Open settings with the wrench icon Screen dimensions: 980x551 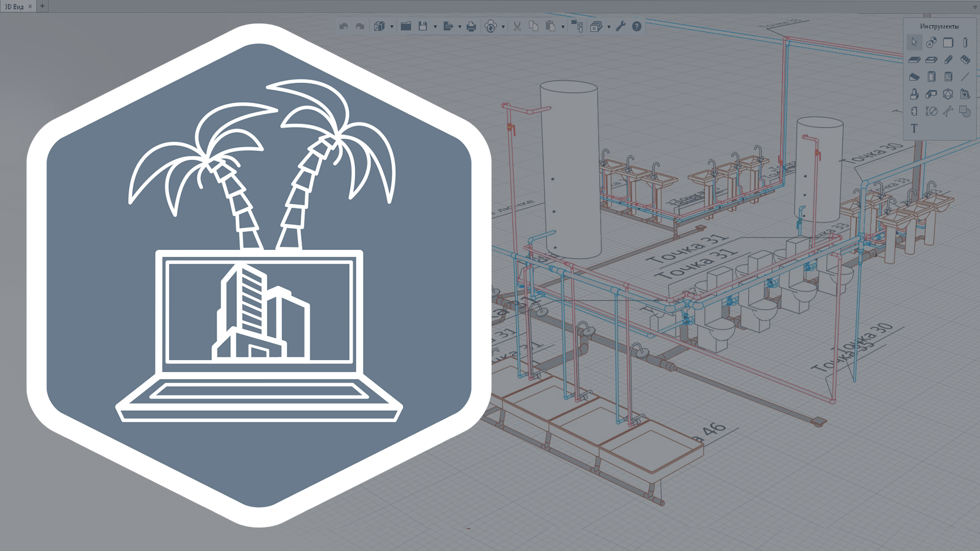point(621,27)
